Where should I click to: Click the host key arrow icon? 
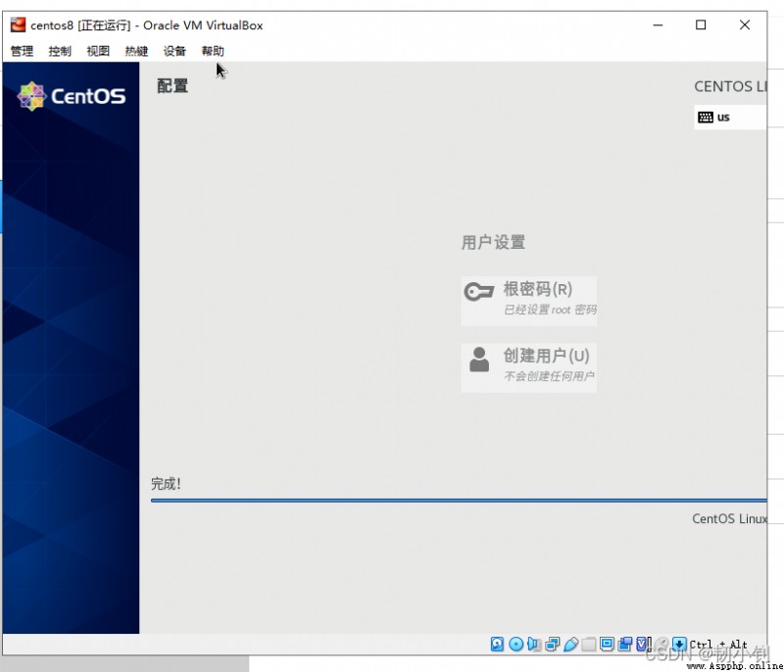[x=679, y=644]
